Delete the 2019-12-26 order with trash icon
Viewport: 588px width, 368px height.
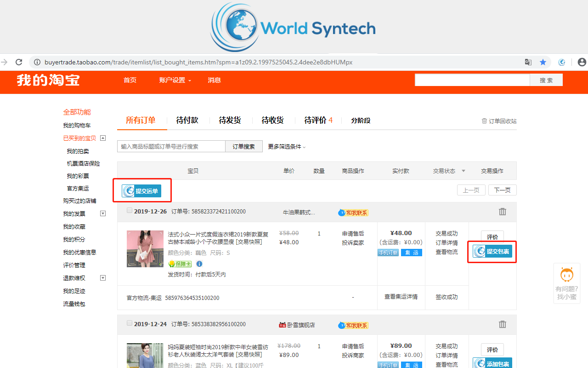click(503, 212)
